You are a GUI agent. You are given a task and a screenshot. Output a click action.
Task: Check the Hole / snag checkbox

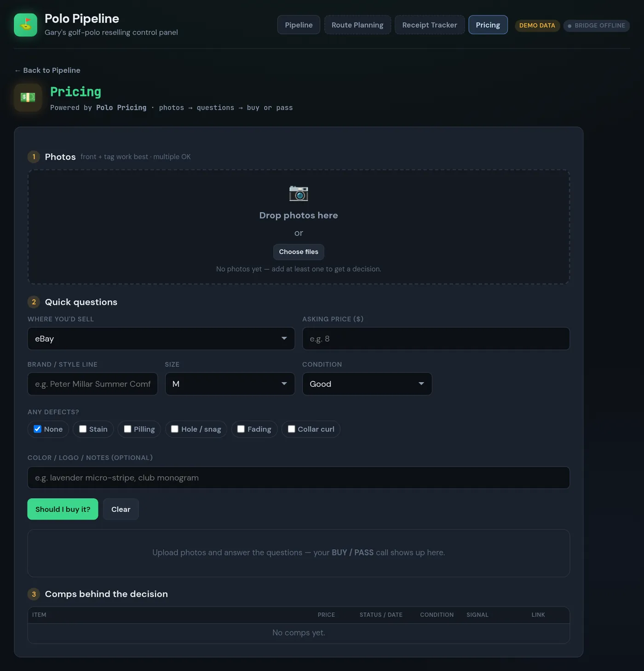[x=175, y=429]
